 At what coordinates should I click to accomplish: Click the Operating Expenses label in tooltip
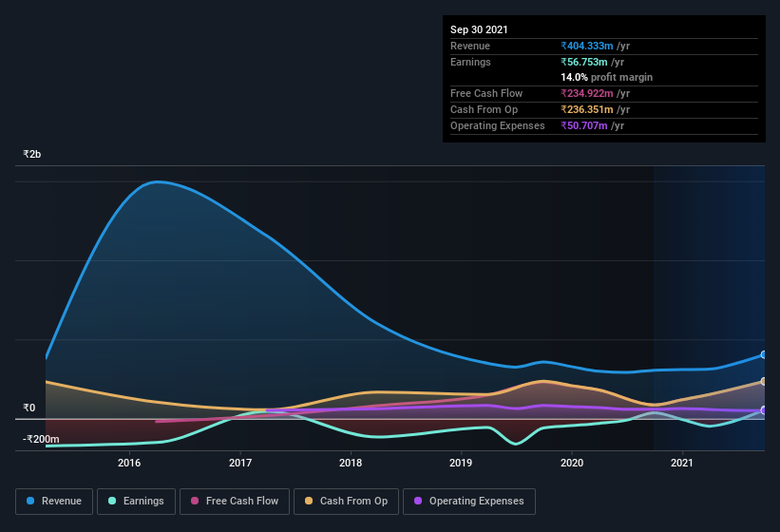point(498,125)
